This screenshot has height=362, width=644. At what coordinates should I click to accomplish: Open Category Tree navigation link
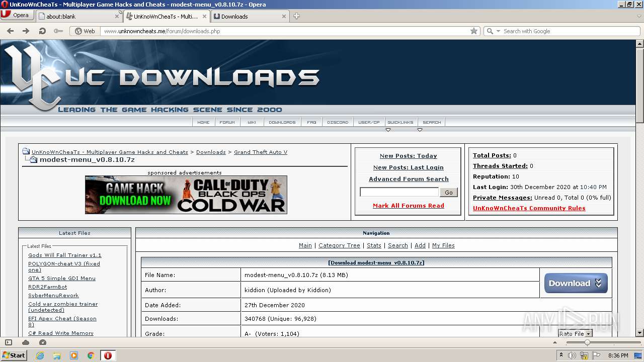[x=339, y=245]
